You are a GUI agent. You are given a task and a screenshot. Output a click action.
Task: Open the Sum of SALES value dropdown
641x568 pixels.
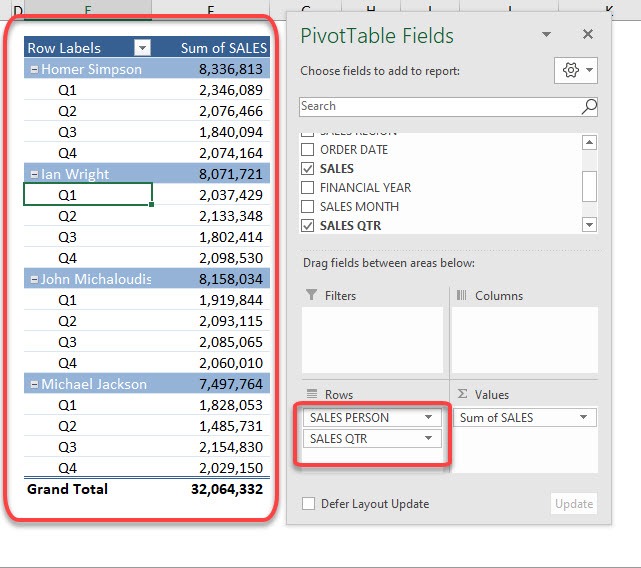coord(583,417)
